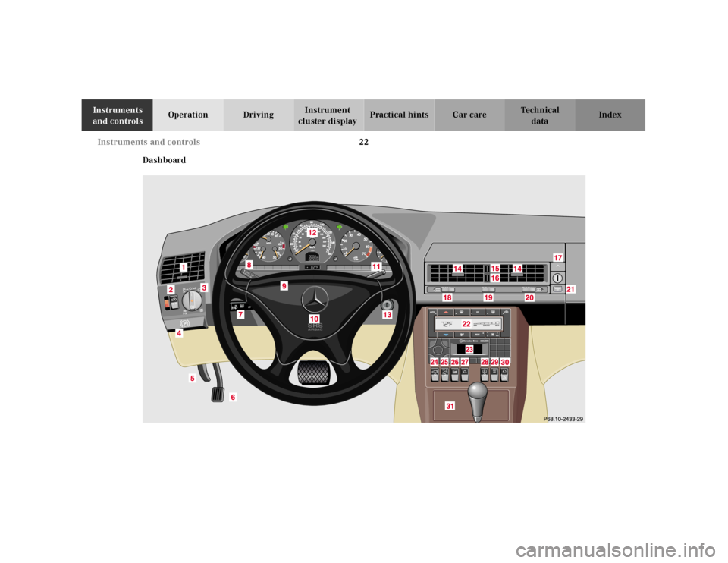Select the Practical hints tab
Screen dimensions: 728x563
click(x=400, y=115)
